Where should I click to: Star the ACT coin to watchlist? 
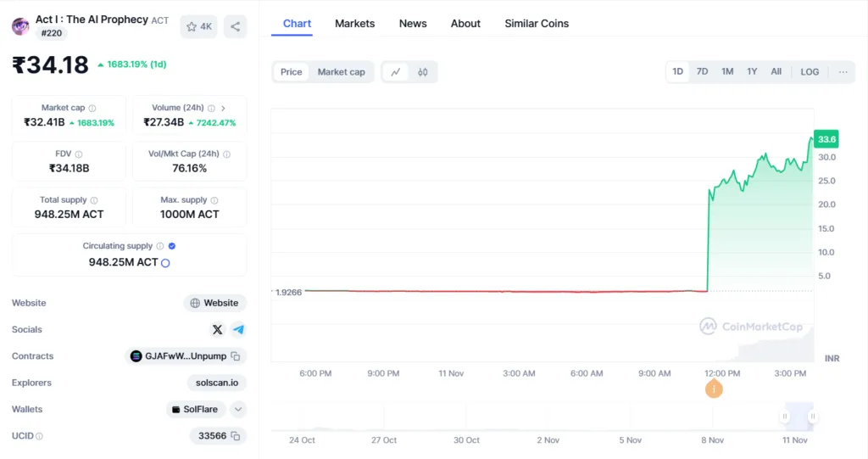click(198, 26)
